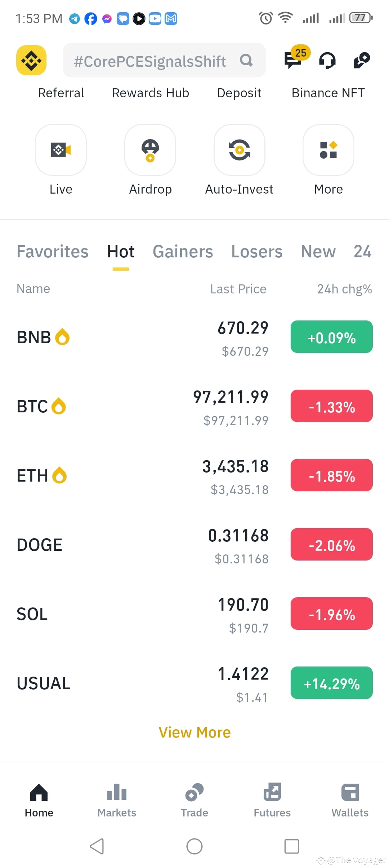Click the View More link
Image resolution: width=389 pixels, height=868 pixels.
tap(194, 732)
